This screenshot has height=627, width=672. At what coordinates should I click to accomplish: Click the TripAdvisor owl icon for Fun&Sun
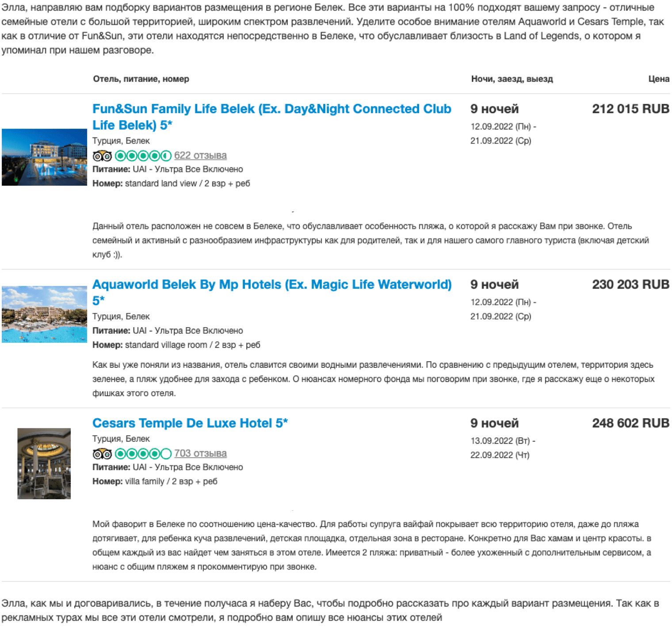pyautogui.click(x=102, y=156)
